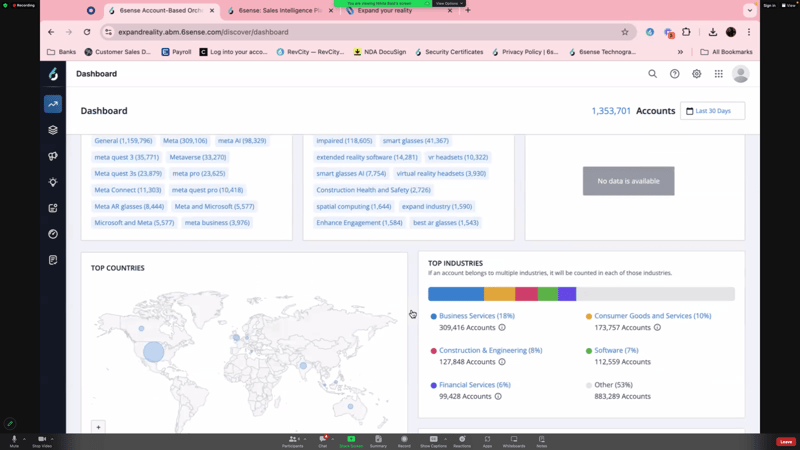Screen dimensions: 800x450
Task: Open the settings gear icon
Action: point(696,74)
